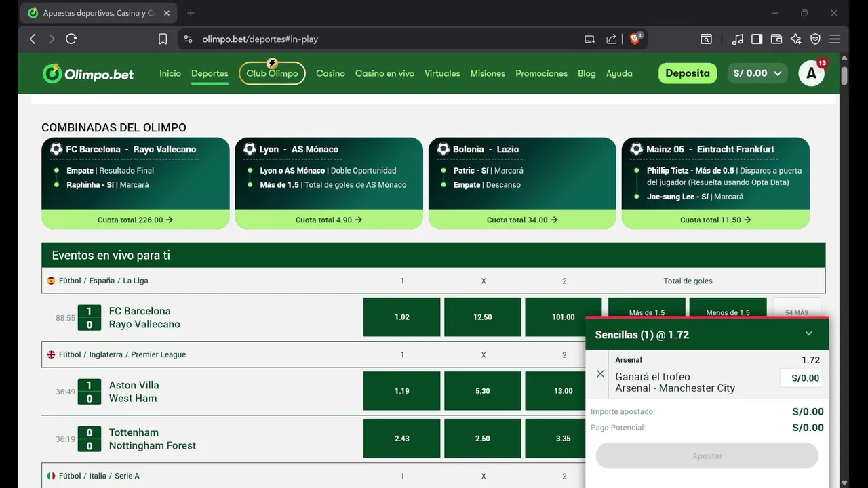Open the Promociones menu item
The height and width of the screenshot is (488, 868).
(541, 73)
